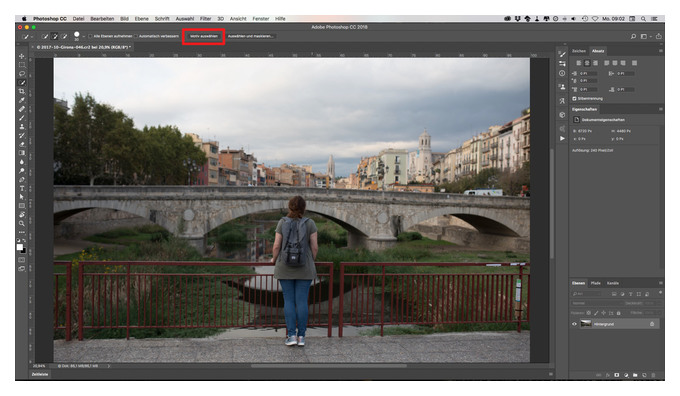Toggle lock all padlock in Layers panel
Viewport: 680px width, 396px height.
click(x=618, y=313)
